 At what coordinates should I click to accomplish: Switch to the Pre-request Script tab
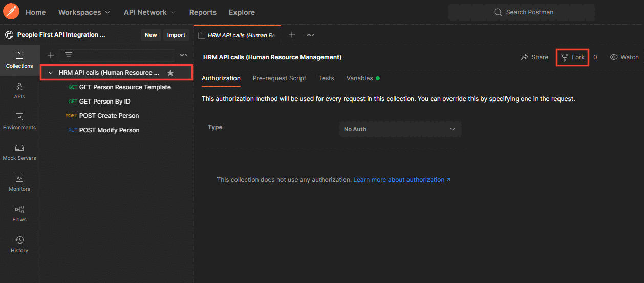(x=280, y=78)
